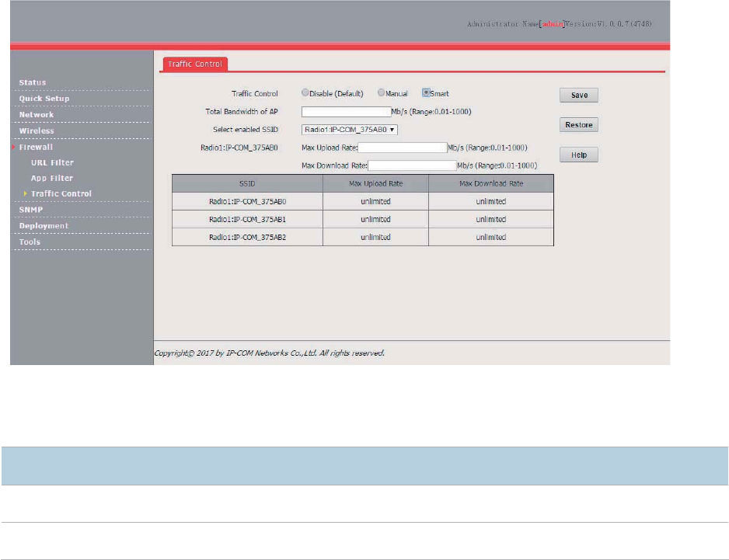Choose Manual traffic control mode

pos(382,93)
